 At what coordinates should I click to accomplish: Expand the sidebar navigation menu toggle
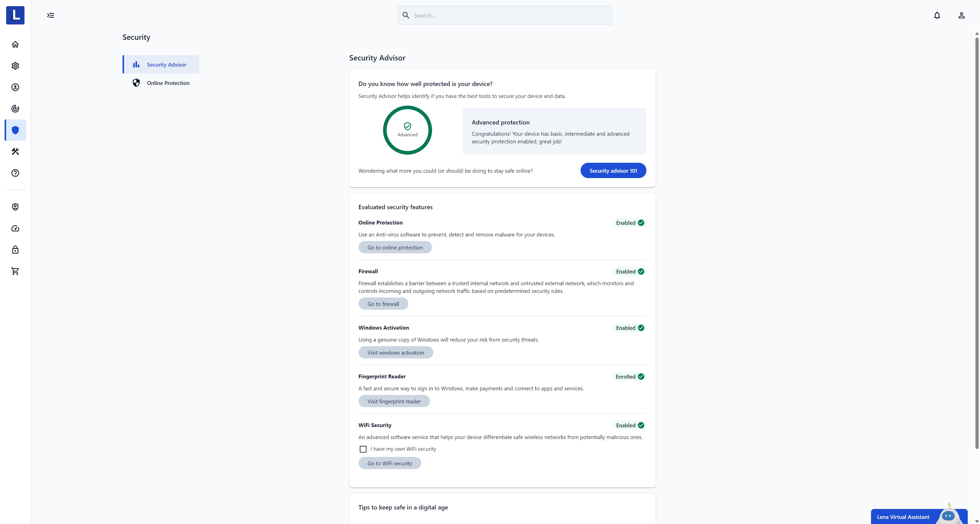coord(51,16)
